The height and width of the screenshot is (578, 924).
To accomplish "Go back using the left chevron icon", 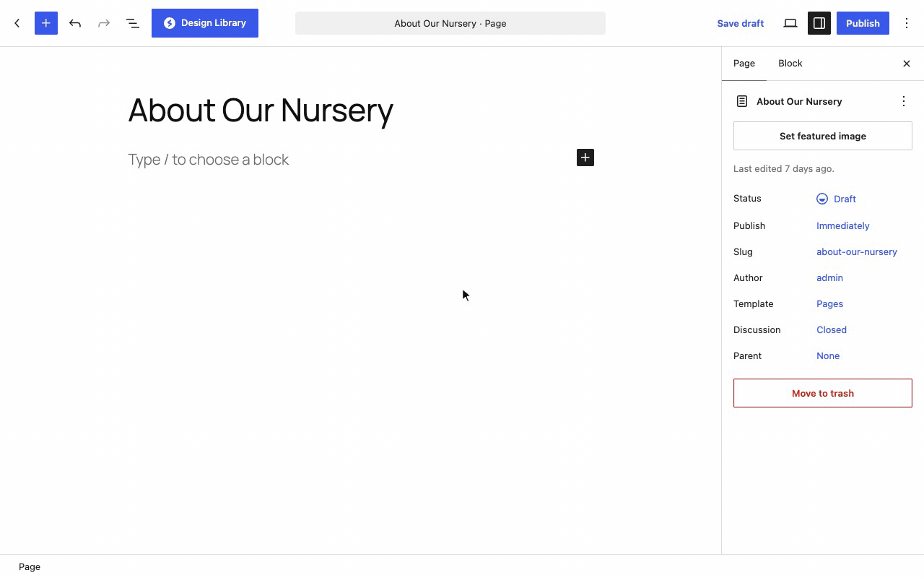I will point(17,23).
